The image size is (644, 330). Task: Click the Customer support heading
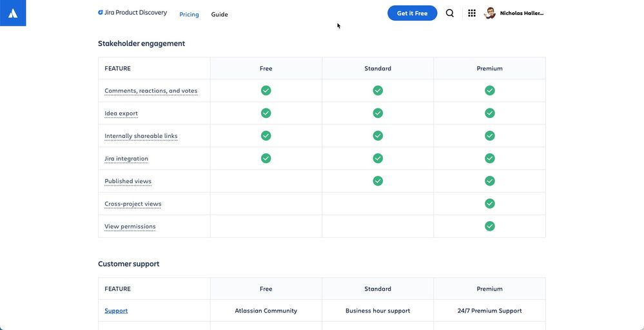(x=128, y=264)
